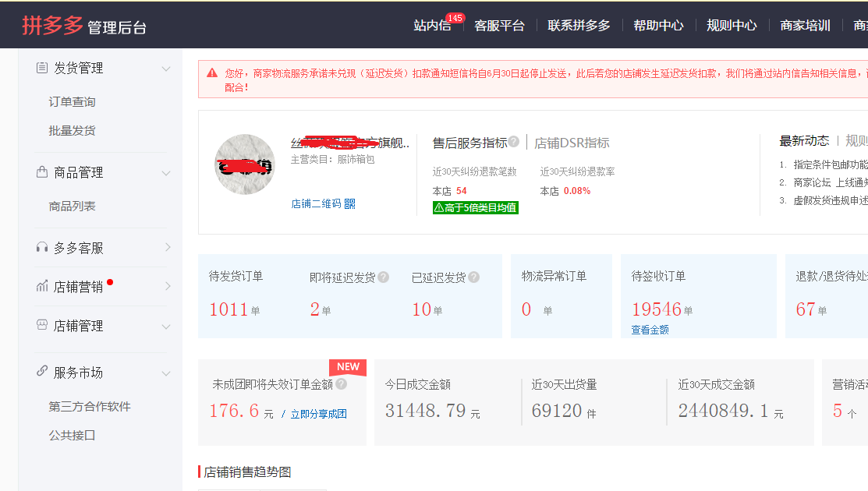Click the 31448.79 今日成交金额 value
The height and width of the screenshot is (491, 868).
click(x=425, y=411)
